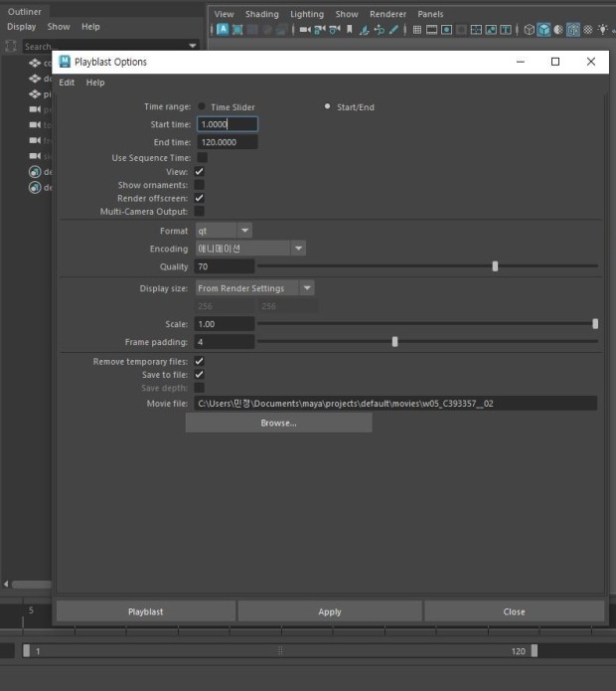Click the Outliner icon left of Search
This screenshot has width=616, height=691.
(x=11, y=46)
